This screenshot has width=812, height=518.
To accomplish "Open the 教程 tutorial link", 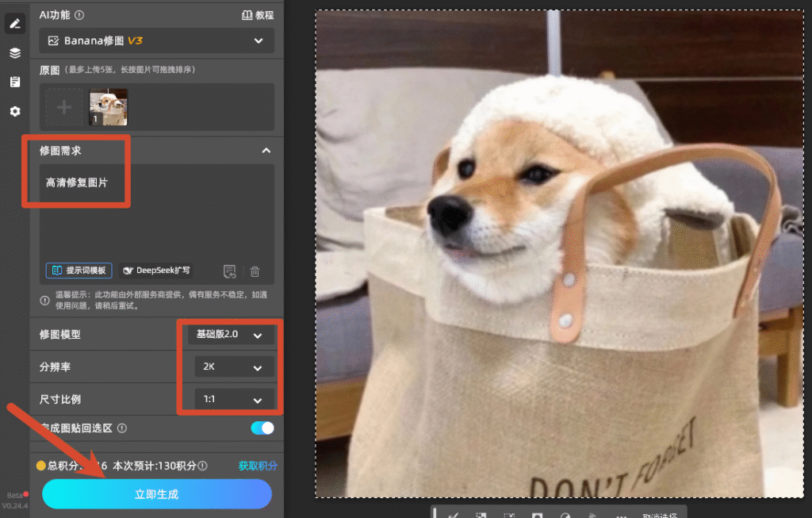I will point(258,15).
